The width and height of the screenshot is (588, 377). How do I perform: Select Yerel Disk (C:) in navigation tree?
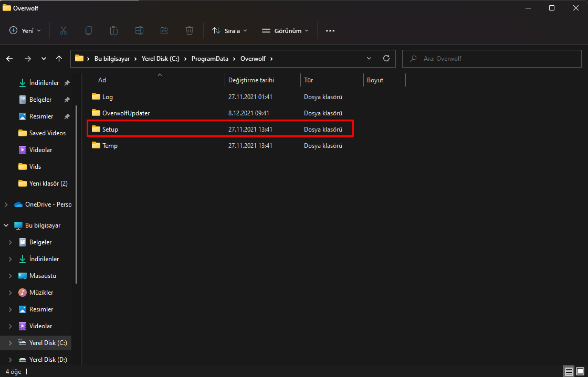click(48, 342)
